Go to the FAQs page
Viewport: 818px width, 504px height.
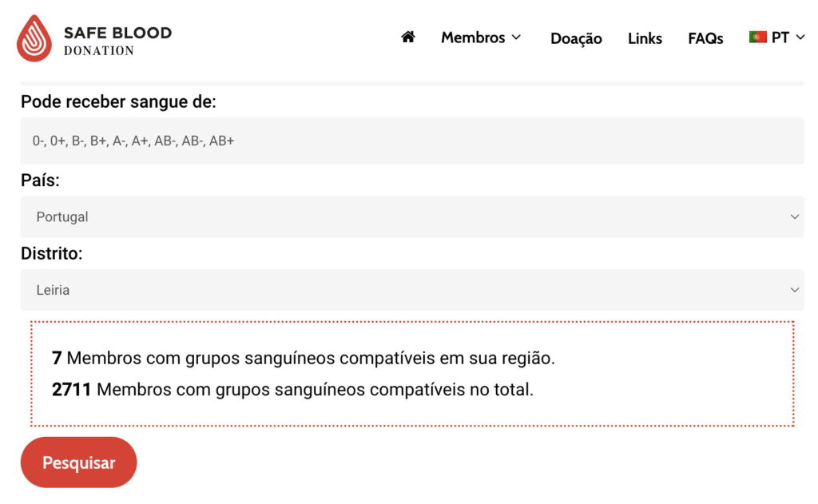pos(705,38)
